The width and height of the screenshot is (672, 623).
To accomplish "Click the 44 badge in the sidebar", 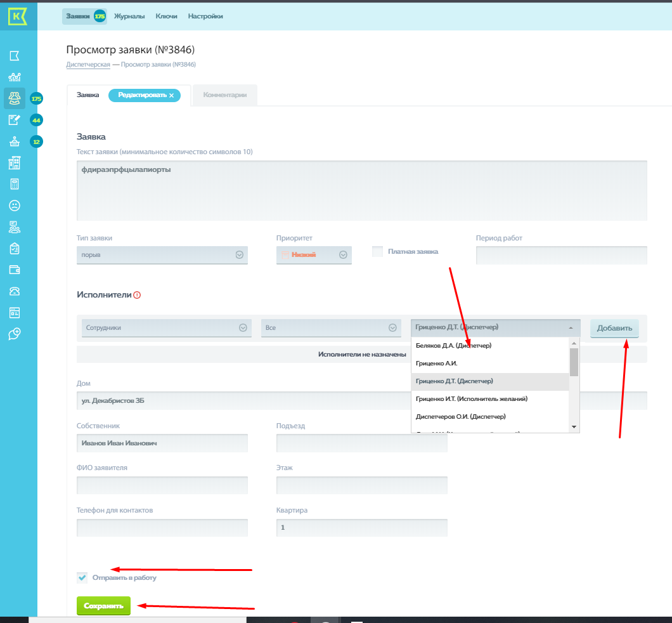I will (x=36, y=120).
